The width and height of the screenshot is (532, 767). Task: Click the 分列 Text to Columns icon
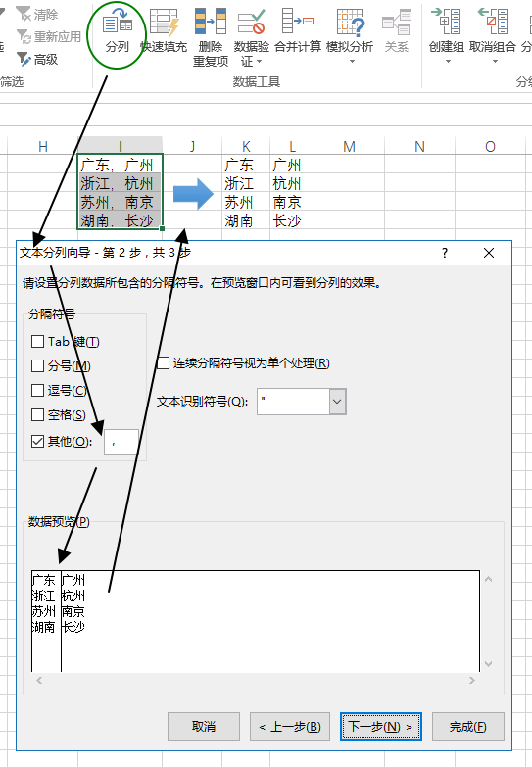click(118, 22)
